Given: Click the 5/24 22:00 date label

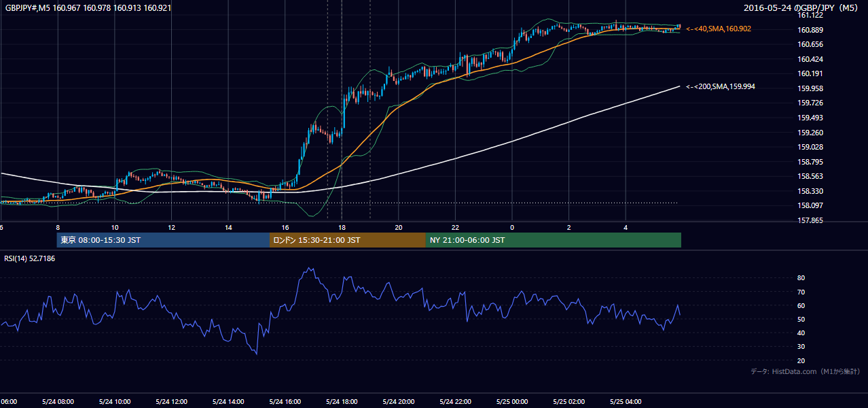Looking at the screenshot, I should pyautogui.click(x=456, y=402).
